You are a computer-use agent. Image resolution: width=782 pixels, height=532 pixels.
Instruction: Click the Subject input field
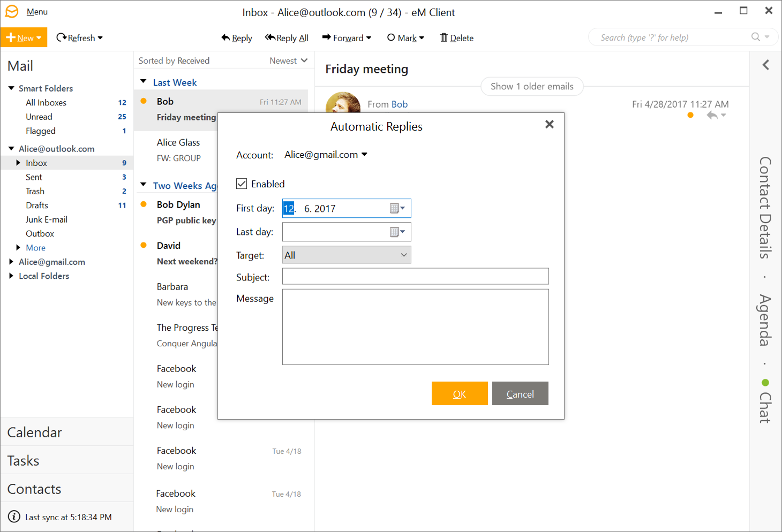click(x=416, y=276)
